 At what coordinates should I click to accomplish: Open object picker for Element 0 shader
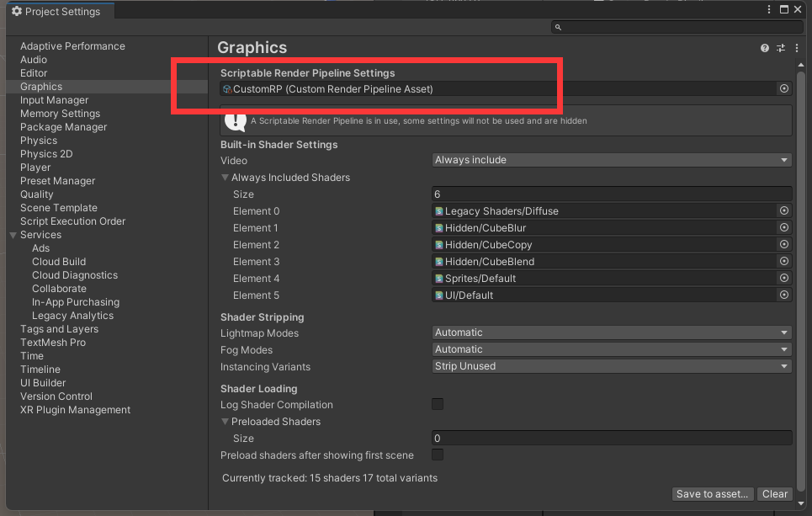pos(784,211)
